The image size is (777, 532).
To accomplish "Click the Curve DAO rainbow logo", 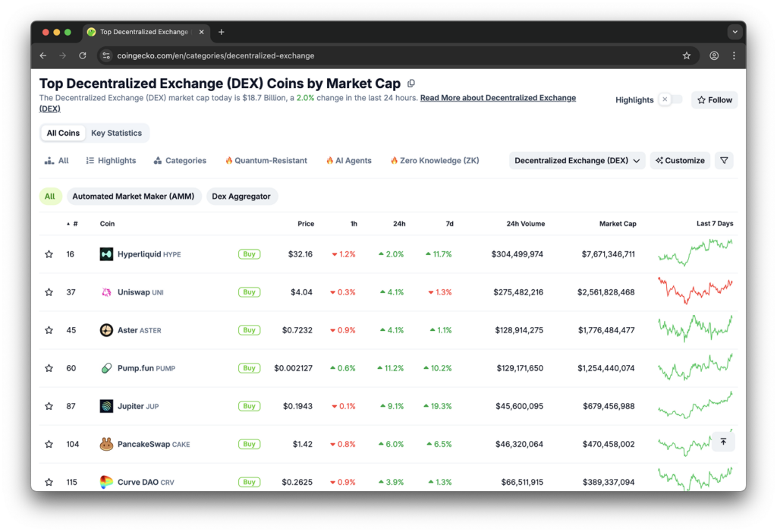I will (x=106, y=482).
